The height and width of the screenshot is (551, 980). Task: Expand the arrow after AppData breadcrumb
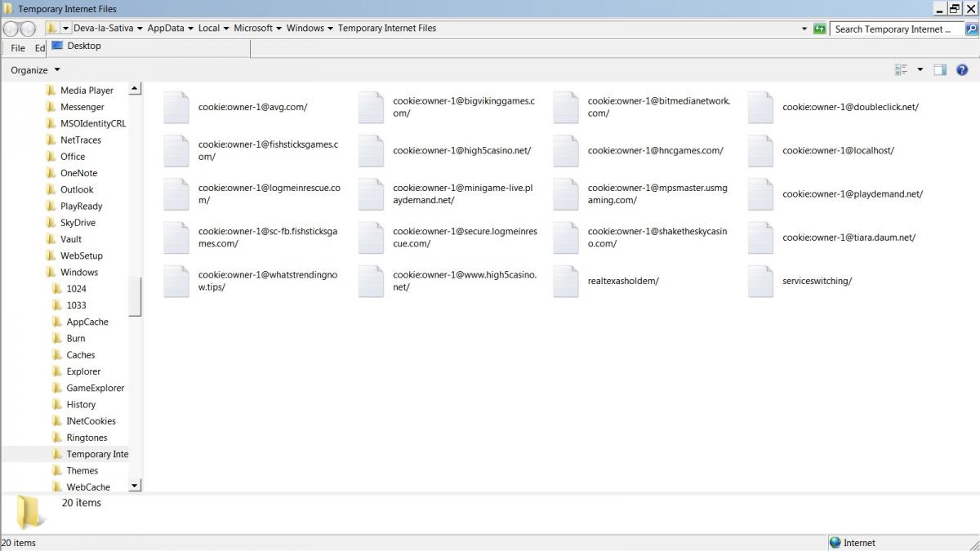point(191,29)
